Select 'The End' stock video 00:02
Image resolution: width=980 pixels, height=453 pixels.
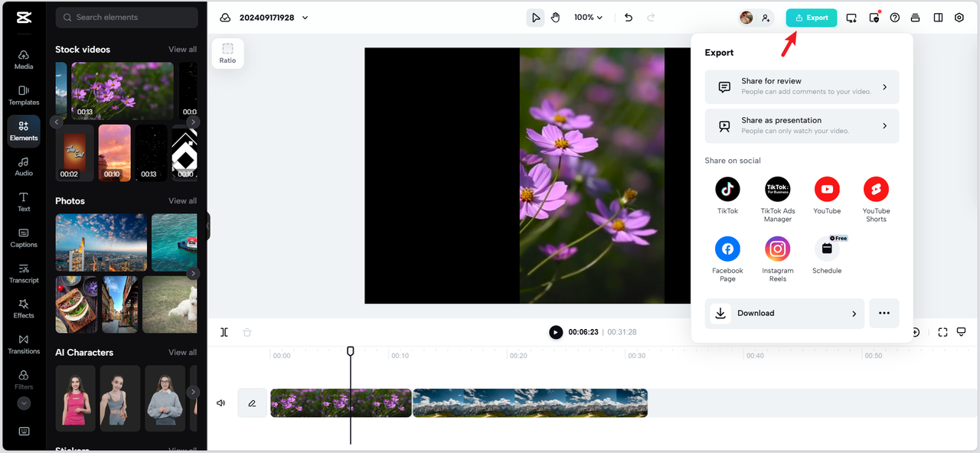[x=74, y=152]
